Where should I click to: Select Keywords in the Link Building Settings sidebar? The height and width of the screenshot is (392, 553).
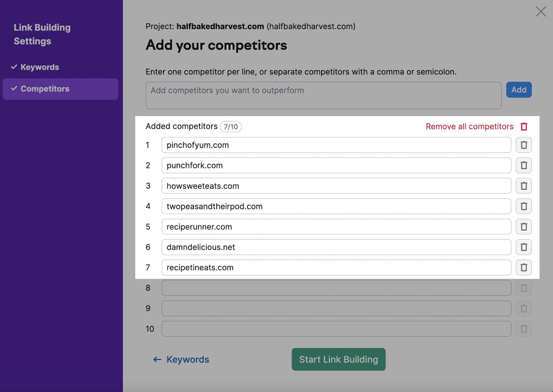pos(39,67)
